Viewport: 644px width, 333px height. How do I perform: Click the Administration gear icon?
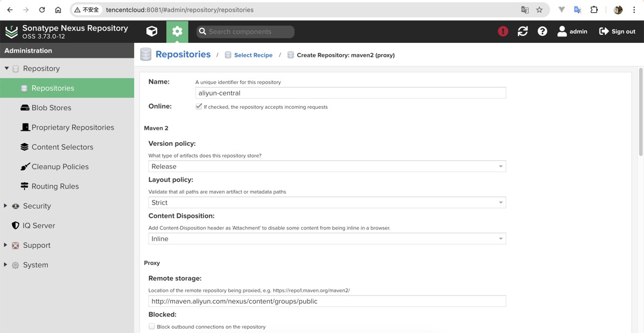click(x=177, y=32)
